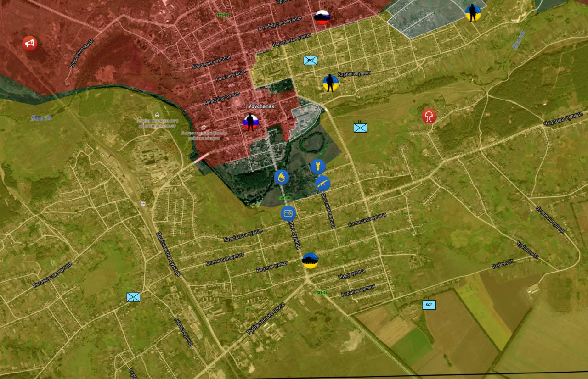Click Герцена вулиця street label
This screenshot has width=588, height=379.
(x=358, y=290)
